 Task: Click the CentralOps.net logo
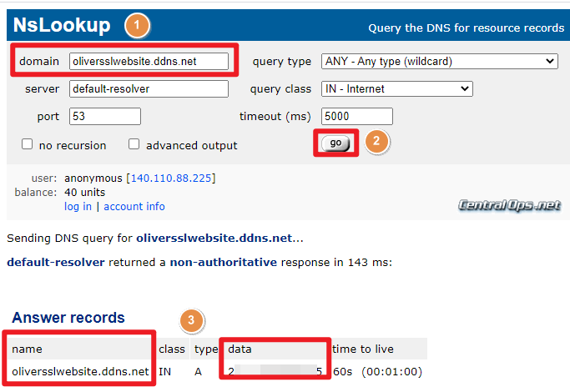coord(509,205)
